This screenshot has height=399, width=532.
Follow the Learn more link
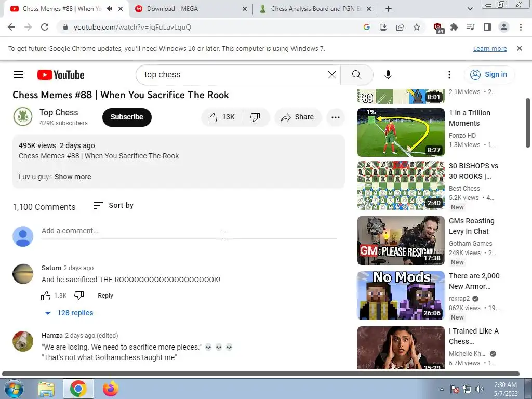[490, 48]
